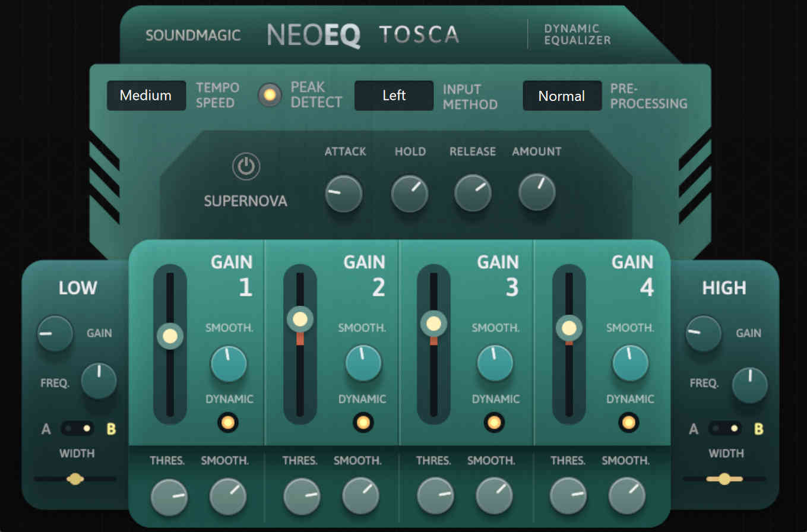This screenshot has height=532, width=807.
Task: Open the Input Method Left dropdown
Action: tap(394, 96)
